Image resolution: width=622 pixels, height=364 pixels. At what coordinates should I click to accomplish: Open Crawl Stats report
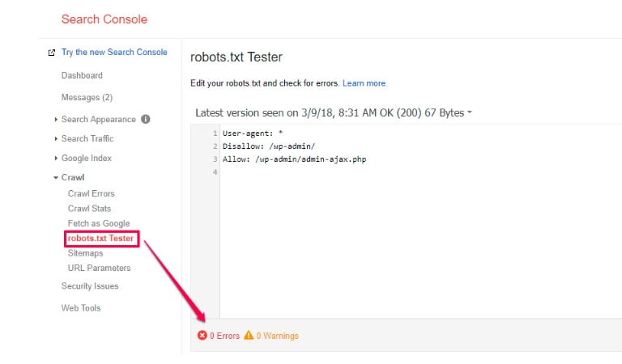click(89, 209)
